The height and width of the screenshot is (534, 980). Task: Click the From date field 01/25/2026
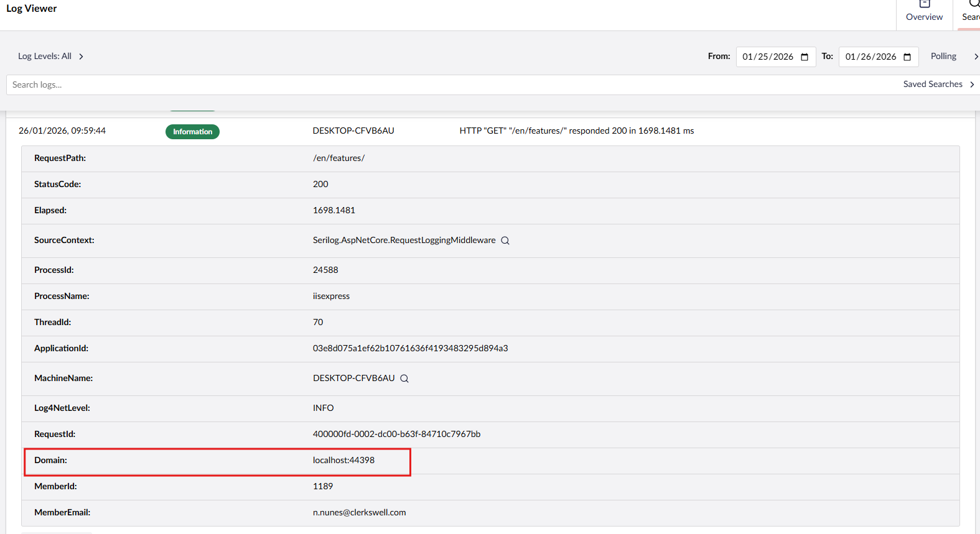[x=768, y=57]
